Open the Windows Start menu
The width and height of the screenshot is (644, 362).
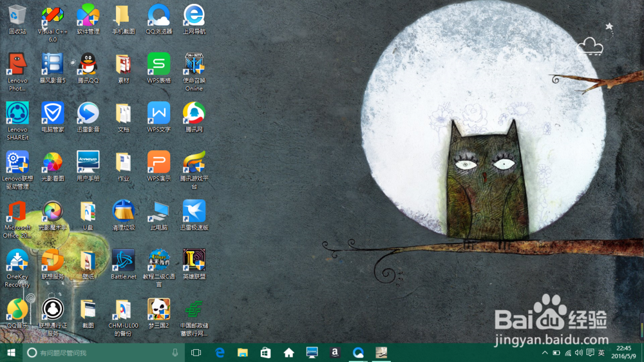[11, 352]
